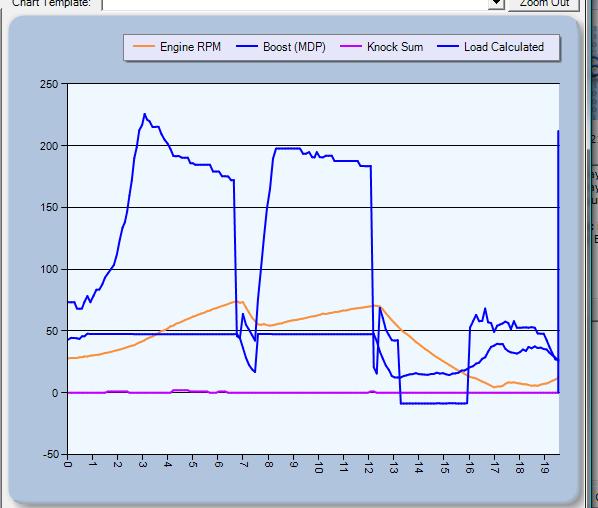Select the Knock Sum legend label

395,47
